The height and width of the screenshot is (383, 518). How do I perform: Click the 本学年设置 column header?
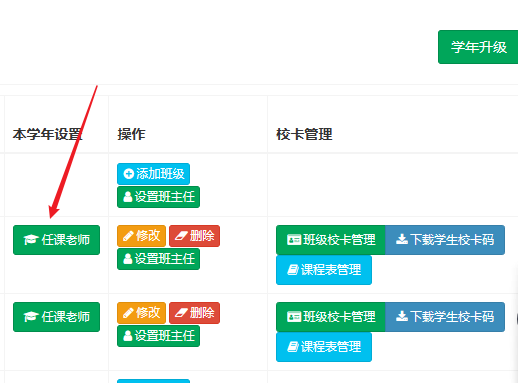coord(47,134)
